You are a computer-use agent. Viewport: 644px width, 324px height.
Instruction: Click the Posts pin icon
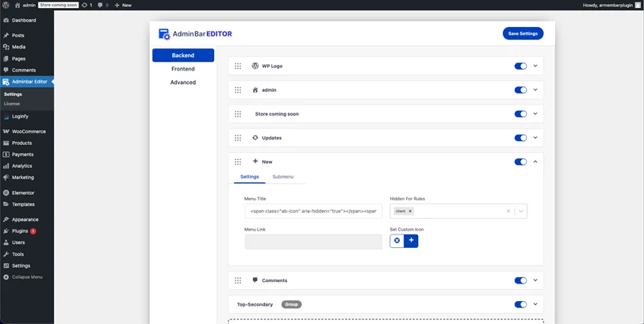6,36
